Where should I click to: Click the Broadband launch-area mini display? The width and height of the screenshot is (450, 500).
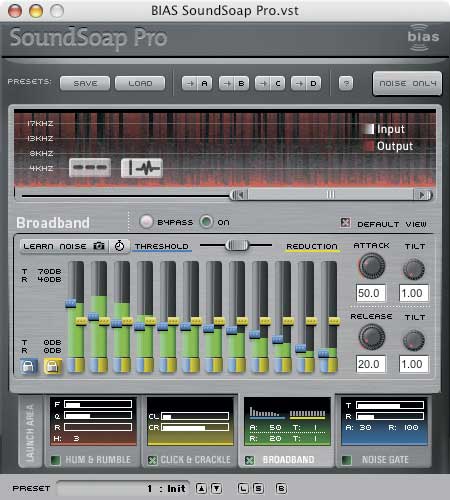point(287,421)
